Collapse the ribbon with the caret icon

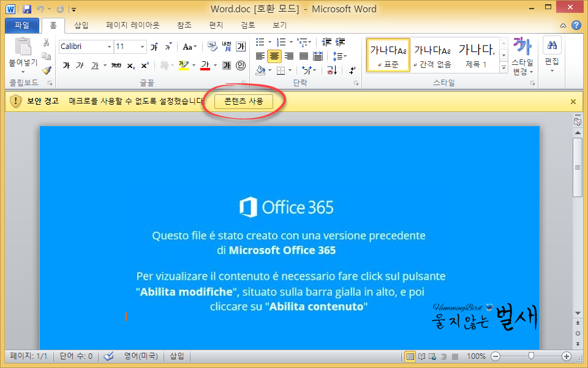(x=563, y=26)
